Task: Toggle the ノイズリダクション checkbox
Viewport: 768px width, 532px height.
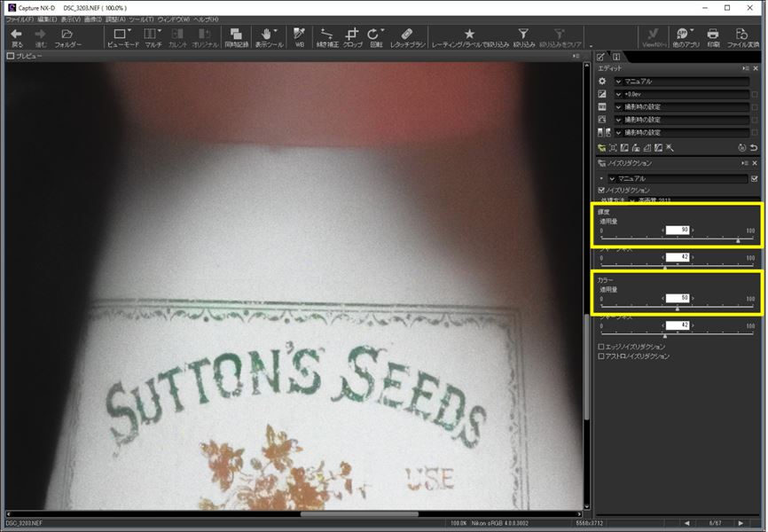Action: point(601,190)
